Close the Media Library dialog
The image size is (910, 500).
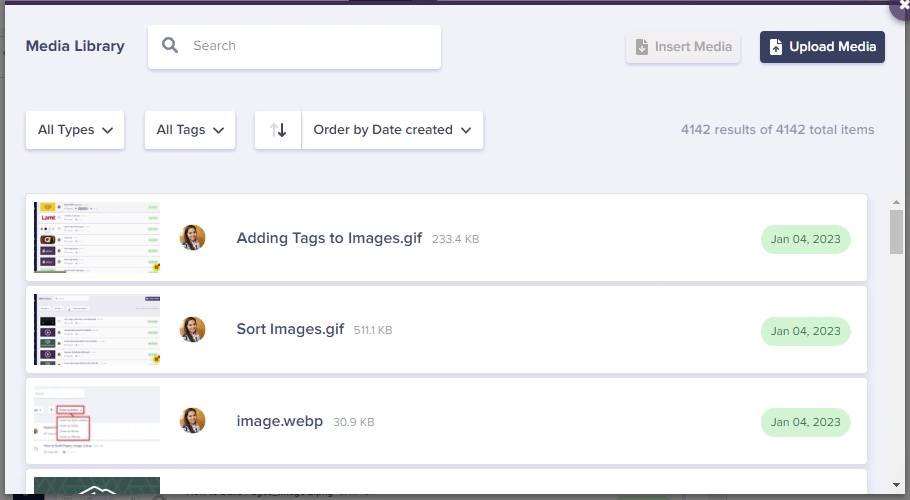[904, 5]
